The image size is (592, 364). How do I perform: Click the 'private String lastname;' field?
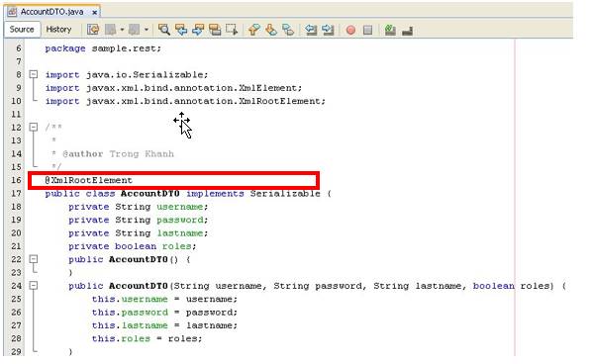[x=139, y=233]
